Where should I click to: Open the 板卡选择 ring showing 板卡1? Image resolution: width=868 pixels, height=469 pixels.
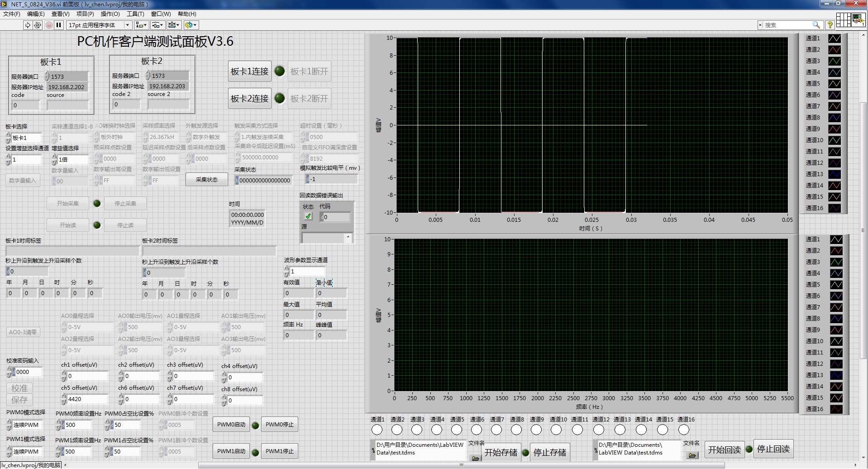[x=26, y=138]
